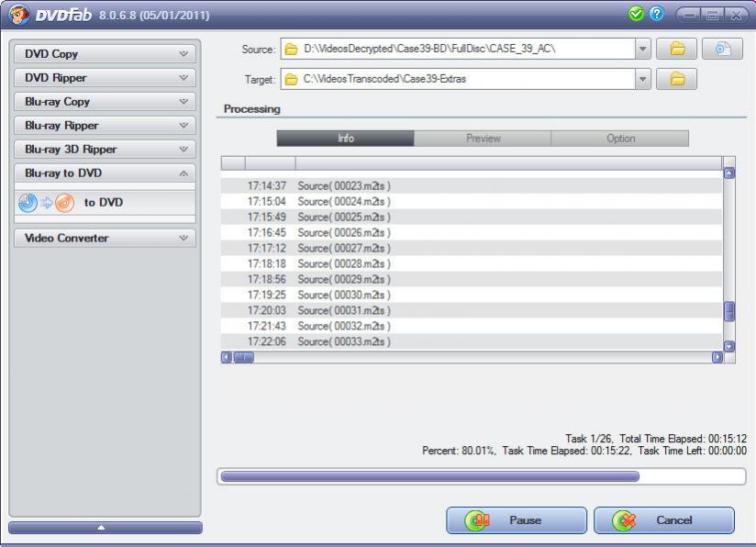Select log row Source( 00029.m2ts )

(472, 279)
